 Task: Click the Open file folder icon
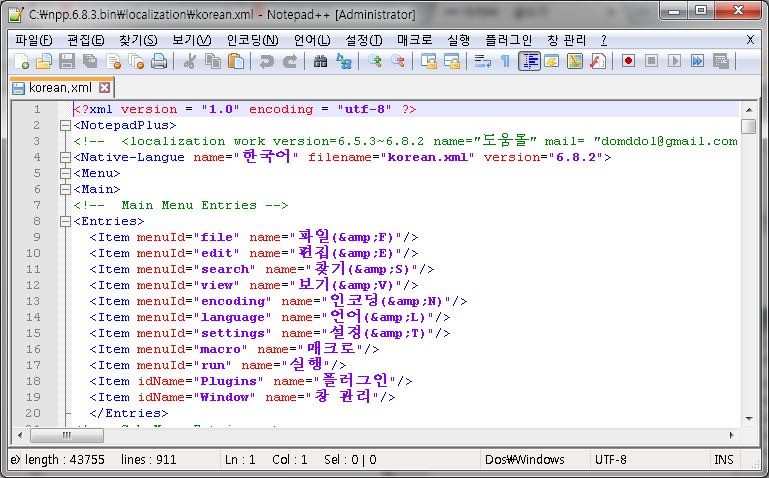(x=44, y=61)
